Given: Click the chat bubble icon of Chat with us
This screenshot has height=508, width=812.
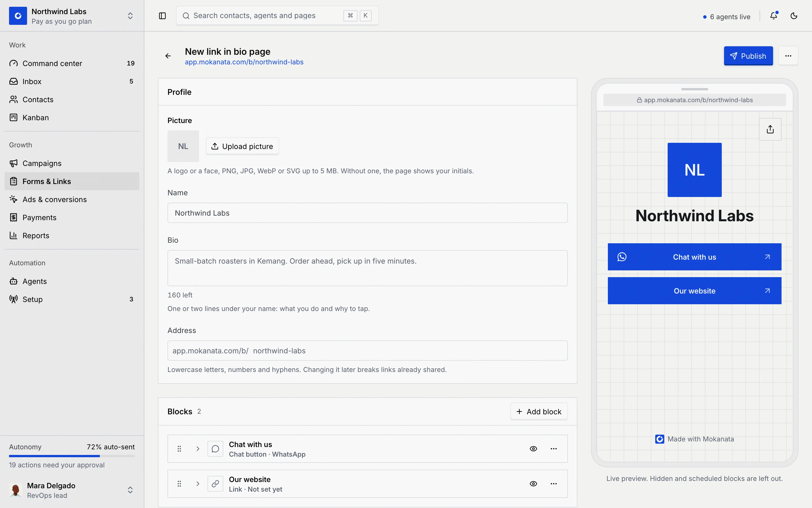Looking at the screenshot, I should point(215,448).
